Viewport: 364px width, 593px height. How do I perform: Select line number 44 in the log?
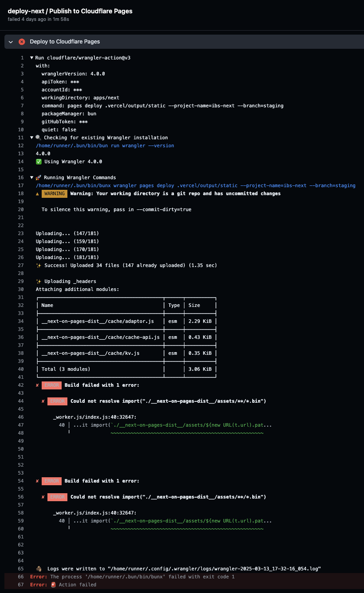pyautogui.click(x=20, y=401)
